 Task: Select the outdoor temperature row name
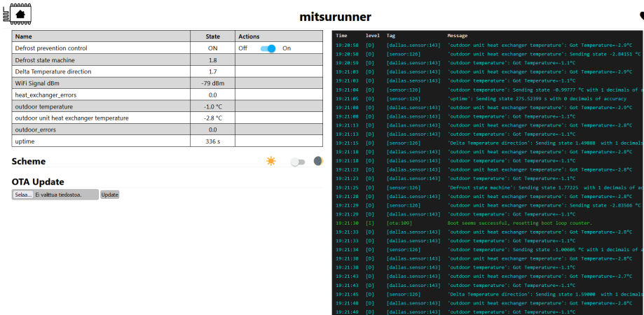pyautogui.click(x=44, y=106)
